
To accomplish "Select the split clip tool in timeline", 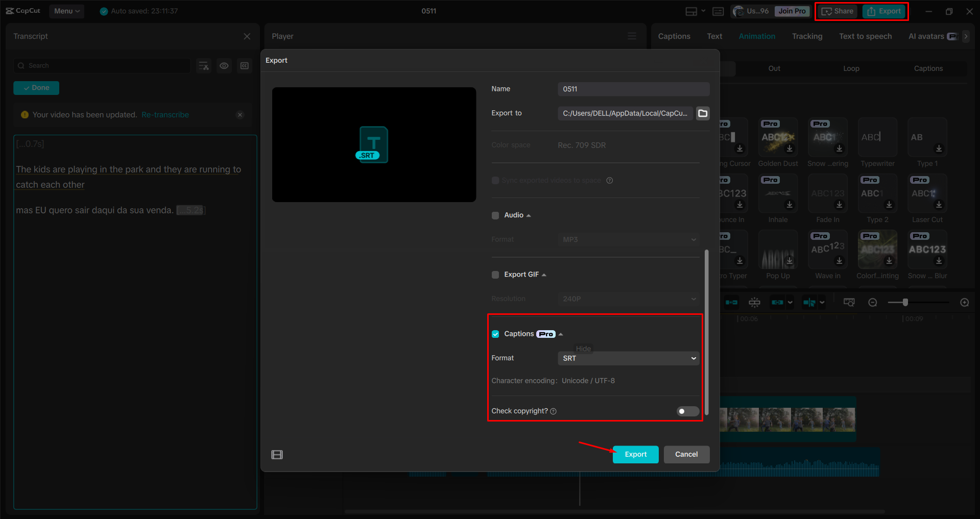I will [810, 302].
